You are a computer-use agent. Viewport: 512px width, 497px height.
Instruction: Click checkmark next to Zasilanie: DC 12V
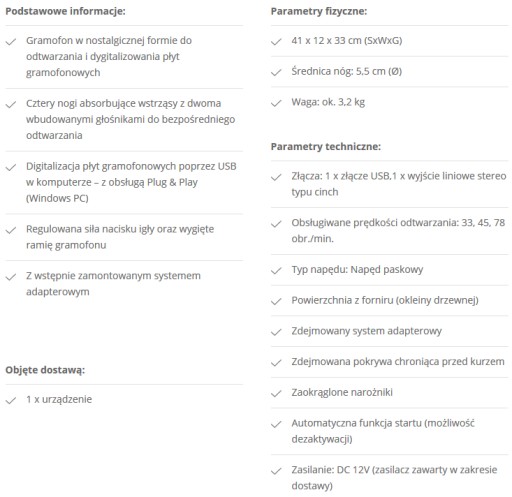coord(276,471)
